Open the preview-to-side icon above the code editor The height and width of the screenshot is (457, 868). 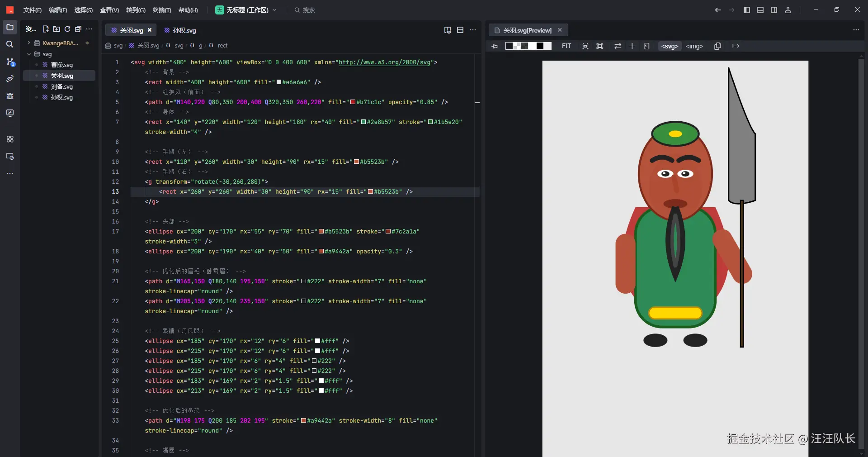coord(448,30)
